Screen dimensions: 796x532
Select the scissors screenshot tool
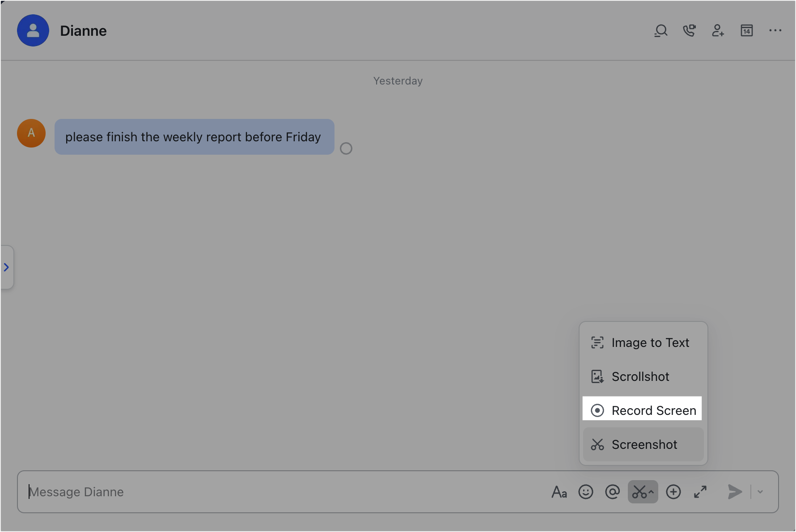tap(640, 492)
